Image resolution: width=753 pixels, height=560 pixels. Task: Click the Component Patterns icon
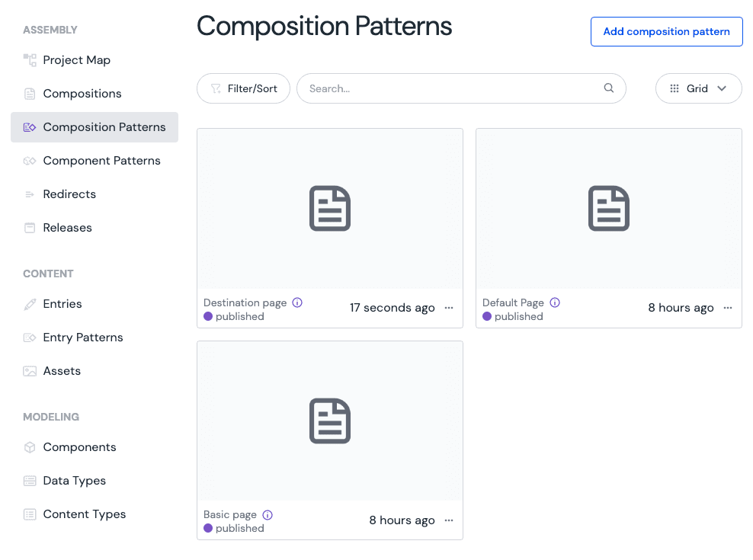pos(29,161)
